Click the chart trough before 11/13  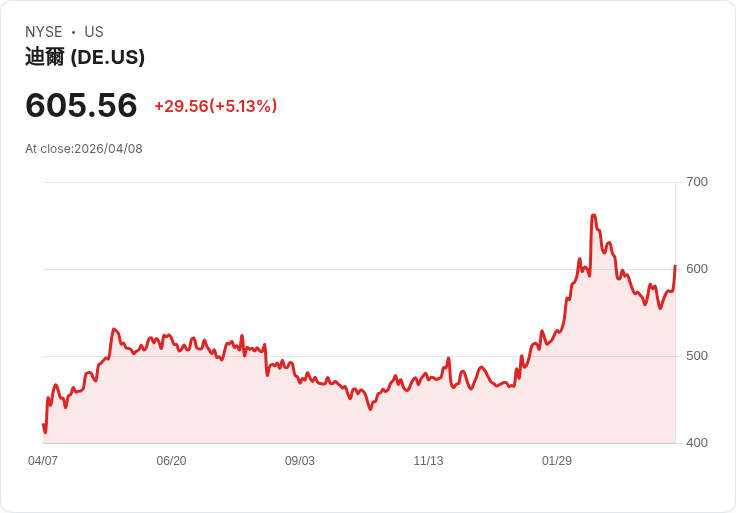click(x=370, y=408)
